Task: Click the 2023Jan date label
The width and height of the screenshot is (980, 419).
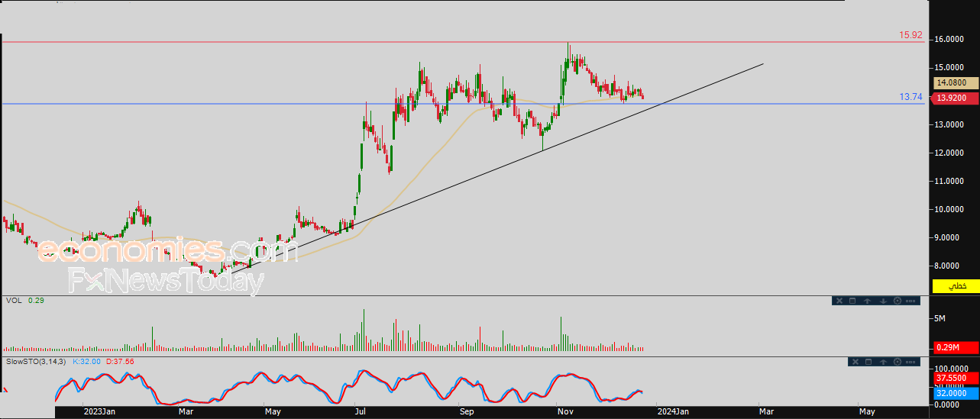Action: [99, 411]
